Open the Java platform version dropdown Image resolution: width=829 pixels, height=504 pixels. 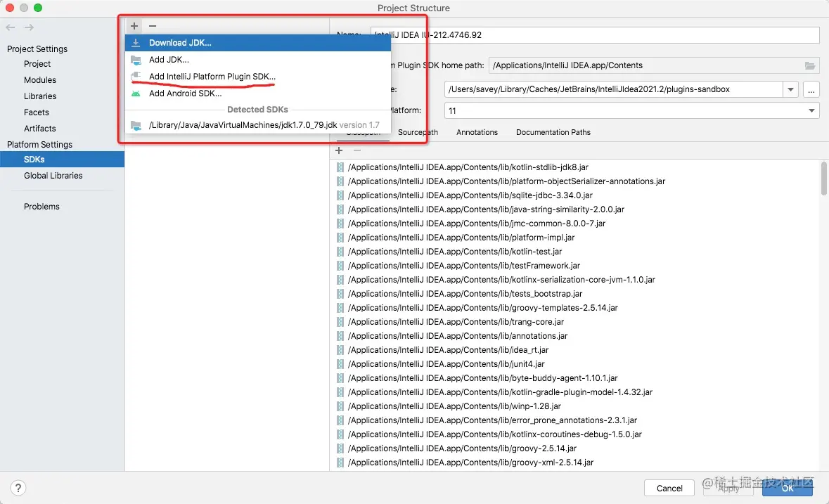[x=811, y=111]
